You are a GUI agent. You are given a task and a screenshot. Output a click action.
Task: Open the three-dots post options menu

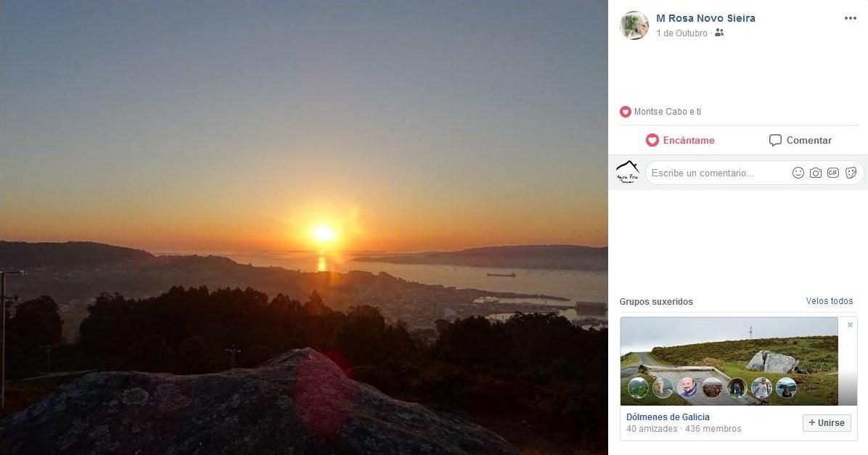click(x=851, y=19)
